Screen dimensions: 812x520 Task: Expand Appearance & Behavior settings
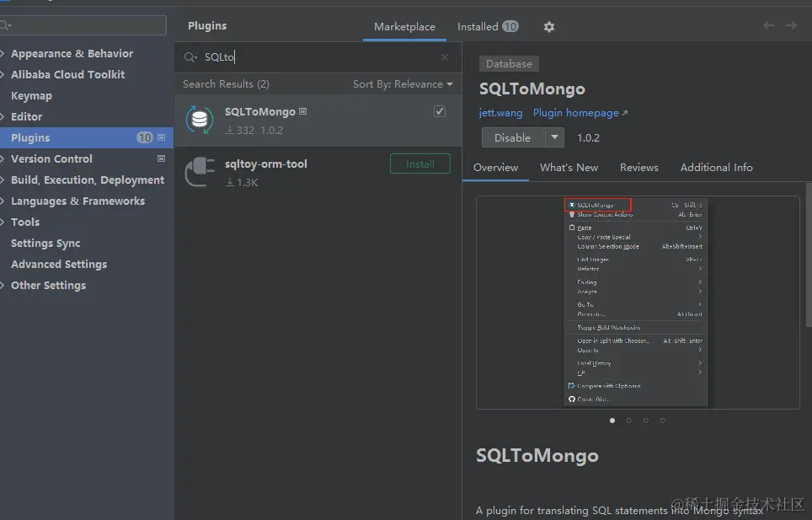tap(3, 53)
